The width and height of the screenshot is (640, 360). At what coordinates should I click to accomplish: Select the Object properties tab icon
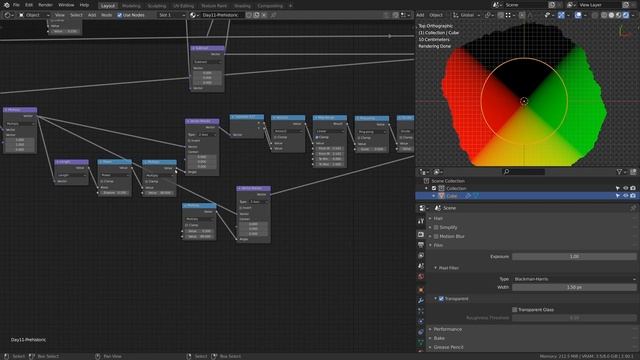421,290
